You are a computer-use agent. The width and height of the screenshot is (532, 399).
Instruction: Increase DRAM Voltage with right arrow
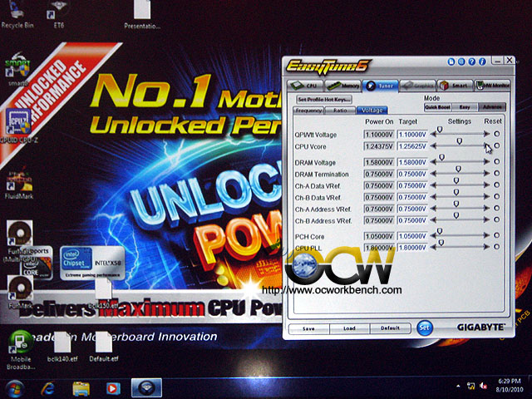tap(487, 162)
